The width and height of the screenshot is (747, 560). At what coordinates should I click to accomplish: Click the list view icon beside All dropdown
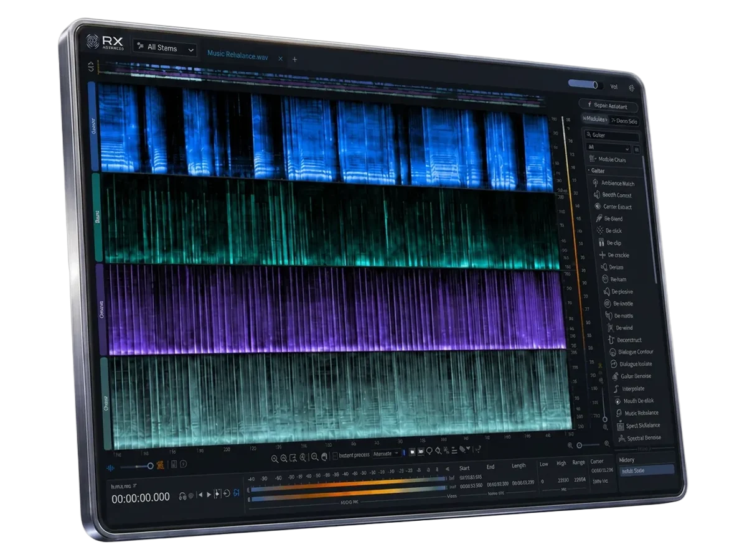coord(636,149)
